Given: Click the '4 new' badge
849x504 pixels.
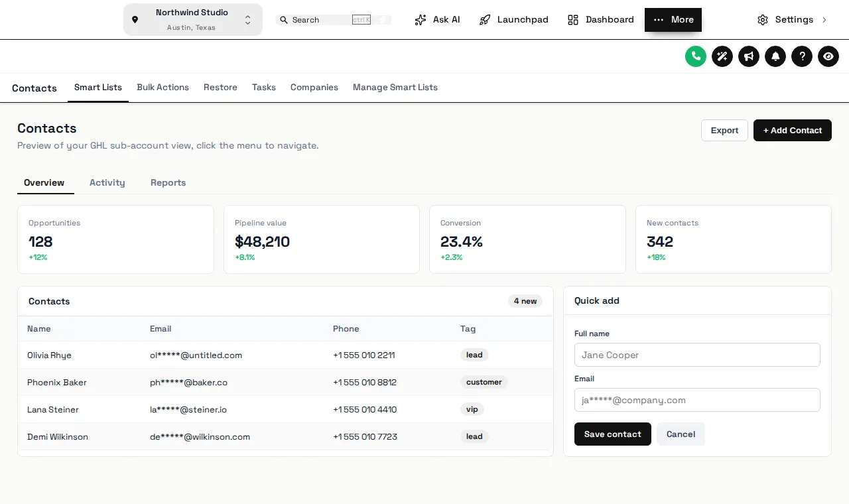Looking at the screenshot, I should click(x=525, y=301).
